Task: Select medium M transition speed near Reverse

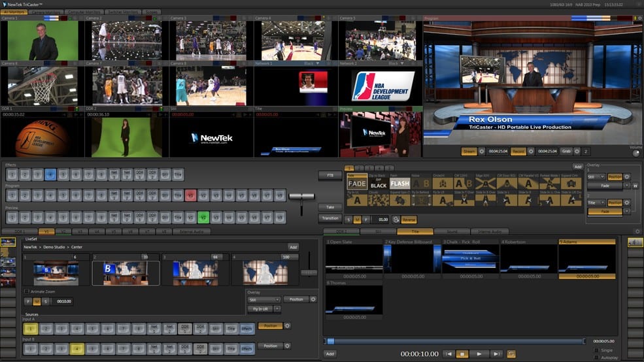Action: click(358, 220)
